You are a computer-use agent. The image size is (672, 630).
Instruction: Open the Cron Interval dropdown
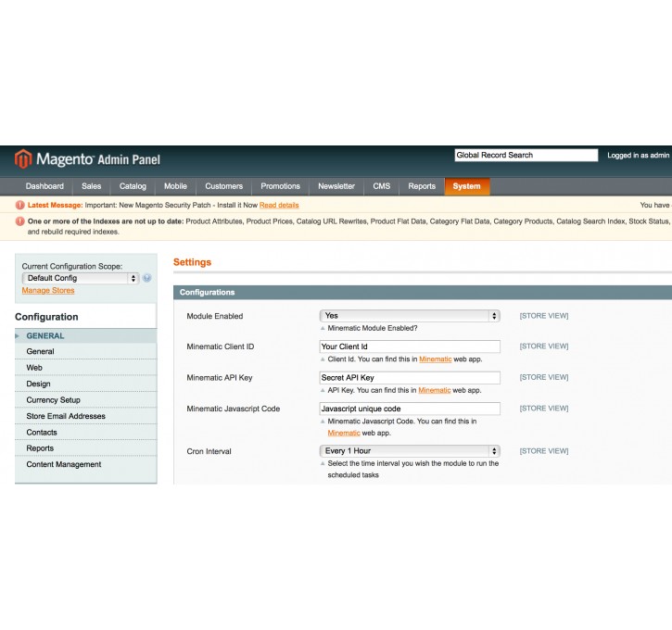click(x=410, y=451)
